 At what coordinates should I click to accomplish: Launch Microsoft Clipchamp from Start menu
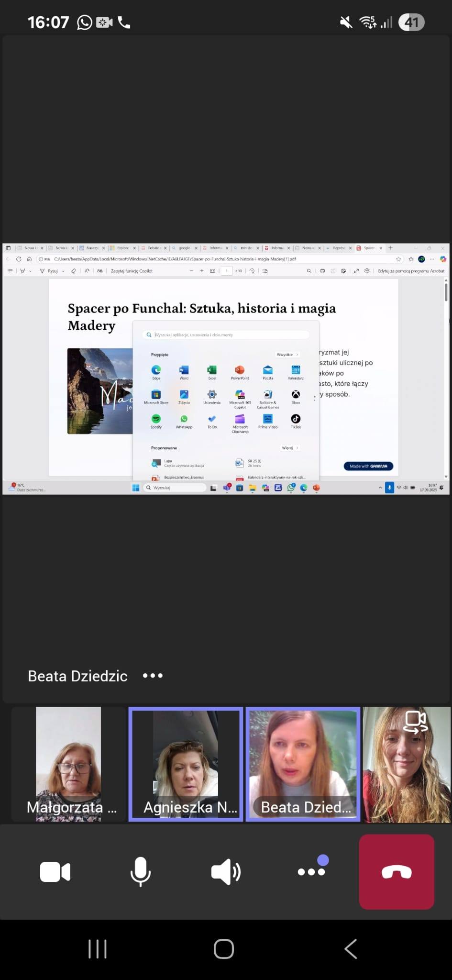point(240,423)
